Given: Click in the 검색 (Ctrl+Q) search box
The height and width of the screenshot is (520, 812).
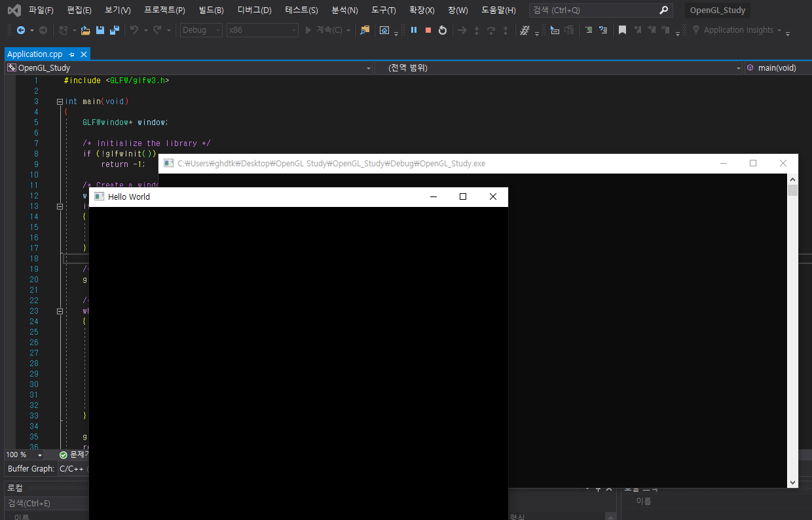Looking at the screenshot, I should pyautogui.click(x=600, y=10).
